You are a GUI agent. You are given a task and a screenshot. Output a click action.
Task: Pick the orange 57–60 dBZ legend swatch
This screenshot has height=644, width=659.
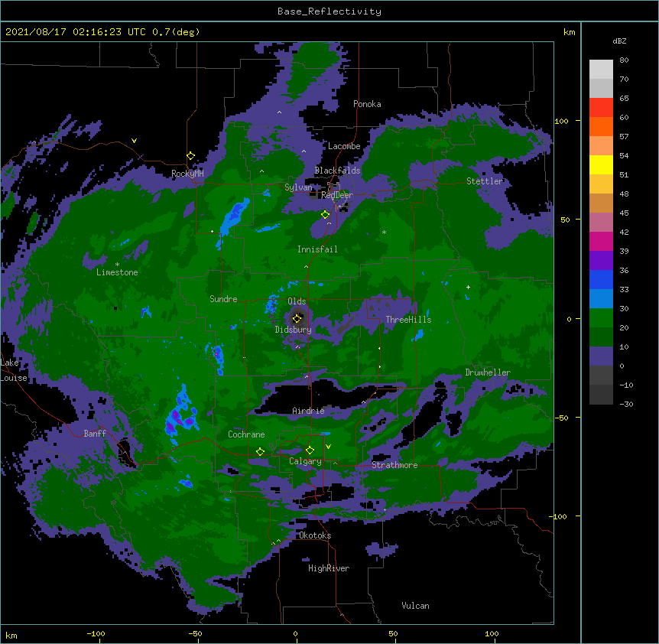tap(601, 126)
